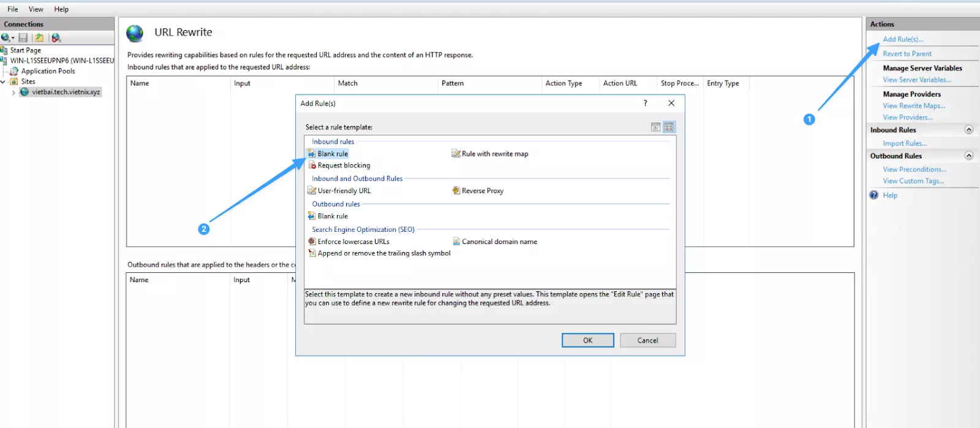This screenshot has height=428, width=980.
Task: Select the Enforce lowercase URLs template
Action: 353,242
